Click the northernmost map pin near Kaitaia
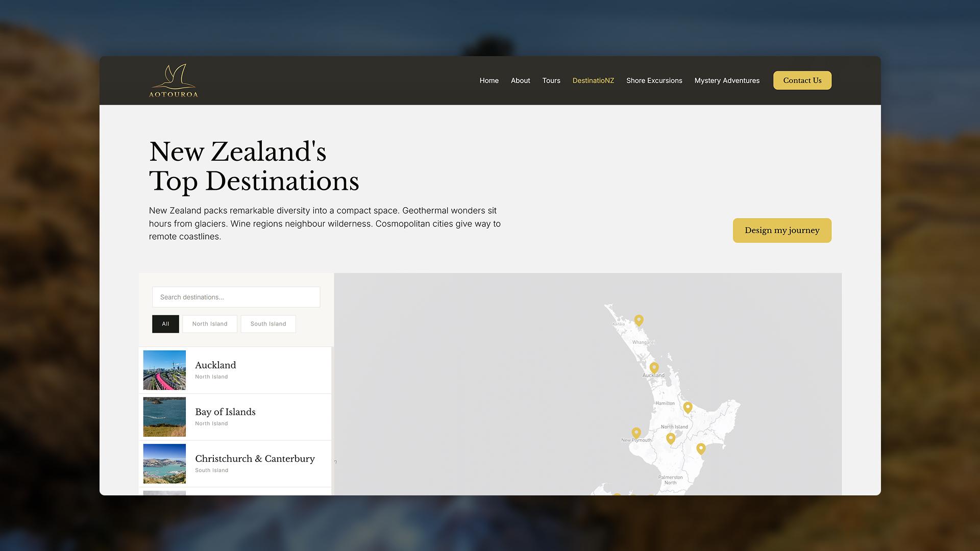 pyautogui.click(x=639, y=320)
